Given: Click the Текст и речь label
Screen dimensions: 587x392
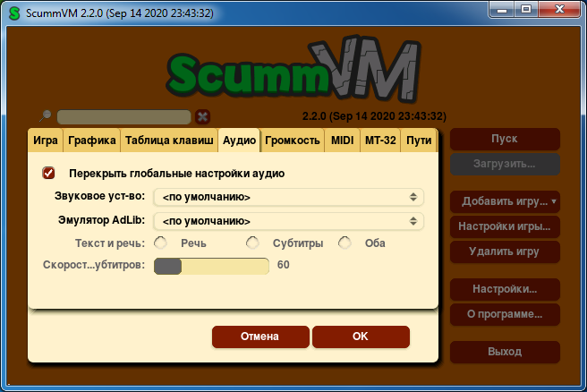Looking at the screenshot, I should (x=110, y=243).
